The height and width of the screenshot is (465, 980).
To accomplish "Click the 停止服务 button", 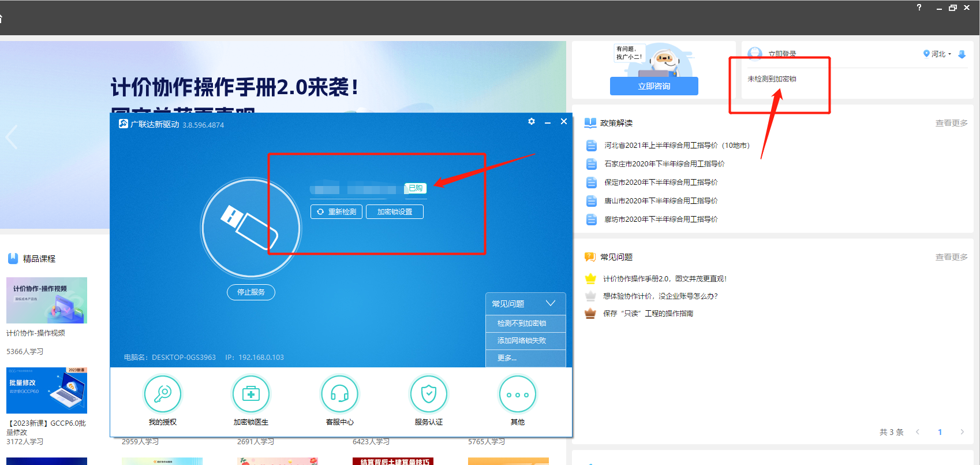I will (251, 292).
